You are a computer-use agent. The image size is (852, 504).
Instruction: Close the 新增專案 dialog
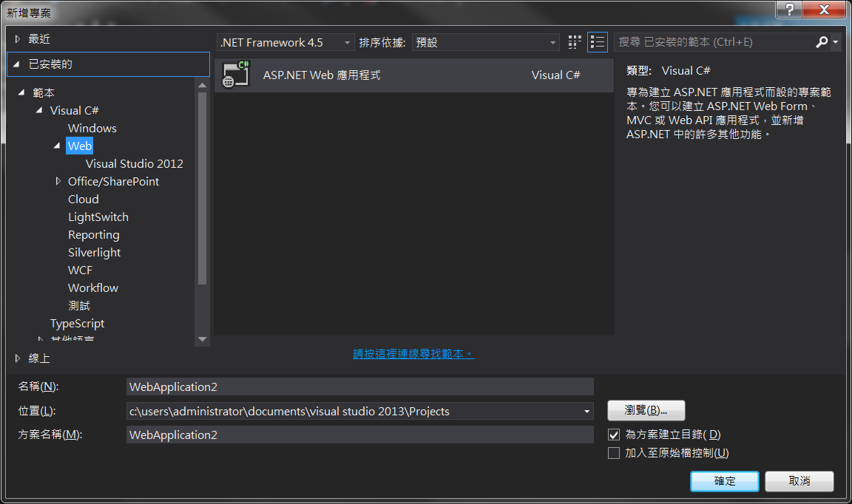coord(824,9)
